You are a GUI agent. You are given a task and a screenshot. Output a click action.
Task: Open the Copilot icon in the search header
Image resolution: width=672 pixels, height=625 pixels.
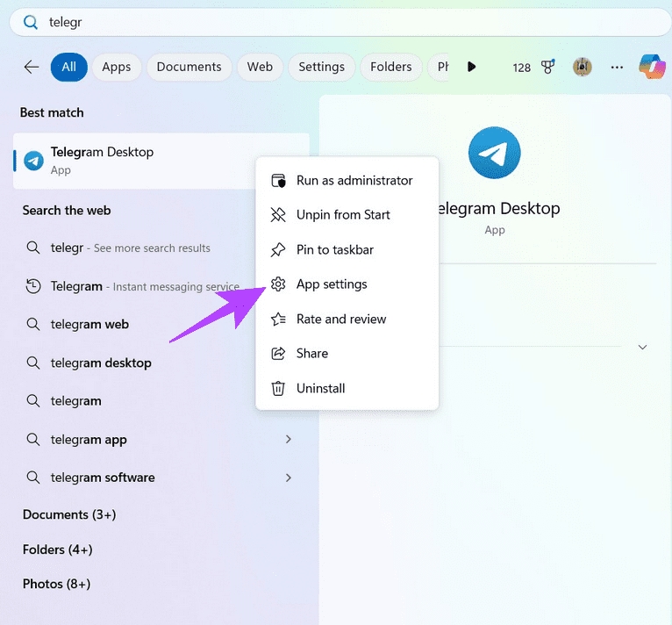pyautogui.click(x=652, y=67)
